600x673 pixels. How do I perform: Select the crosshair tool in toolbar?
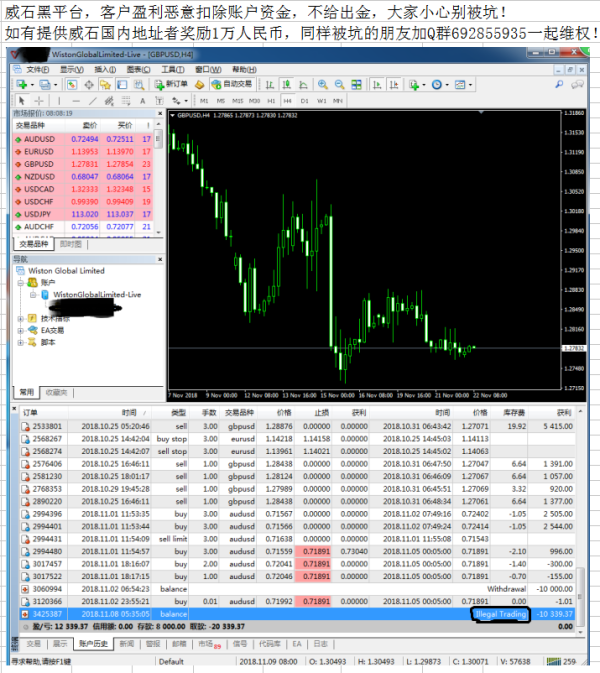(39, 100)
